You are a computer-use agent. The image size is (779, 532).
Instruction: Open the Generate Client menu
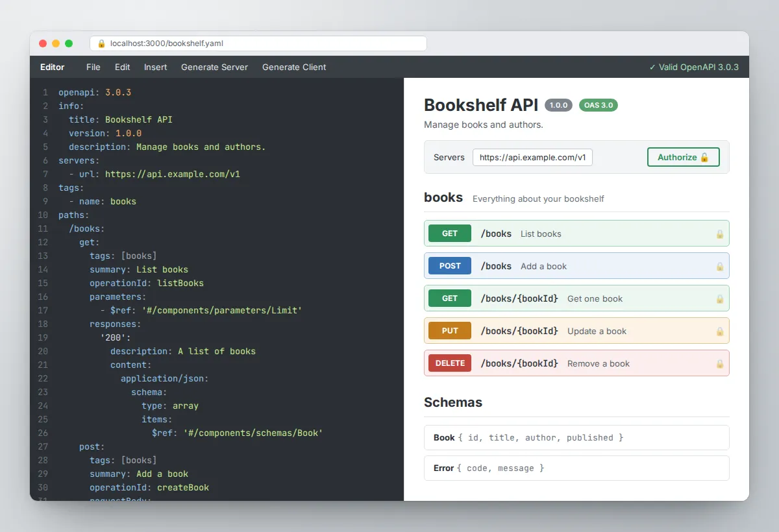pyautogui.click(x=294, y=67)
